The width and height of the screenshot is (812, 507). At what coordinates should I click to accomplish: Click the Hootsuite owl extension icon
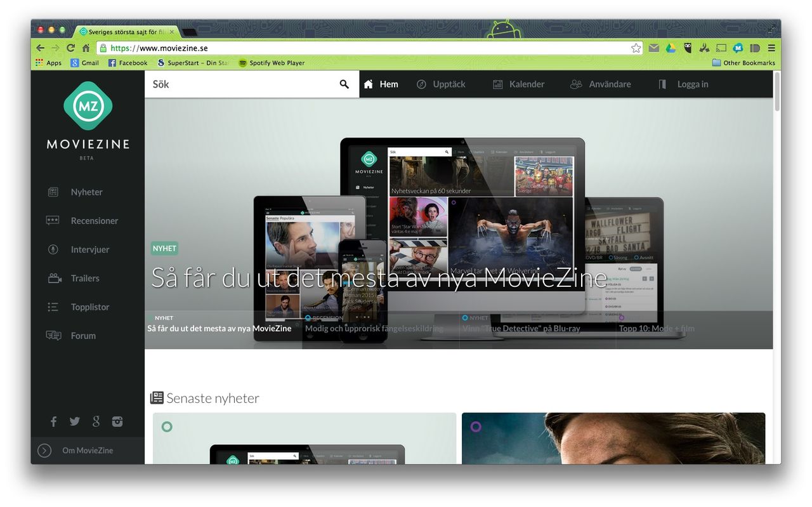[688, 48]
